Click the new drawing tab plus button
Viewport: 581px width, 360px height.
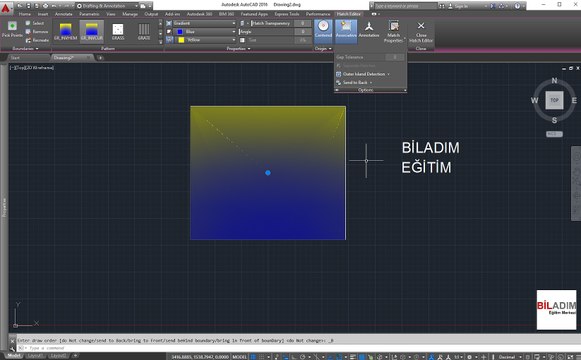point(100,58)
